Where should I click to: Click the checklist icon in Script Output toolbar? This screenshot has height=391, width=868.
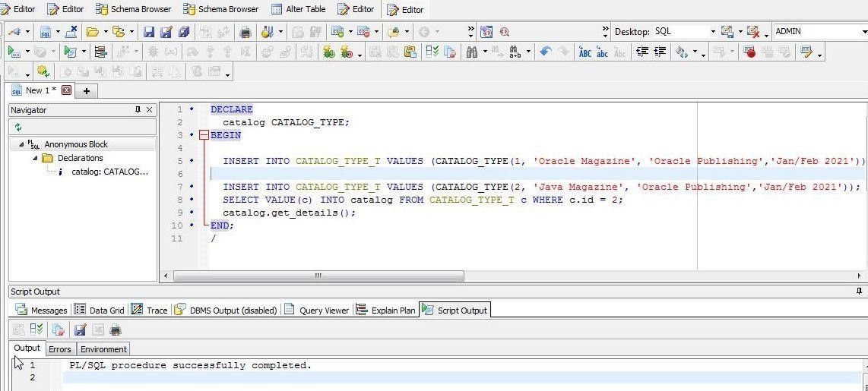[36, 330]
